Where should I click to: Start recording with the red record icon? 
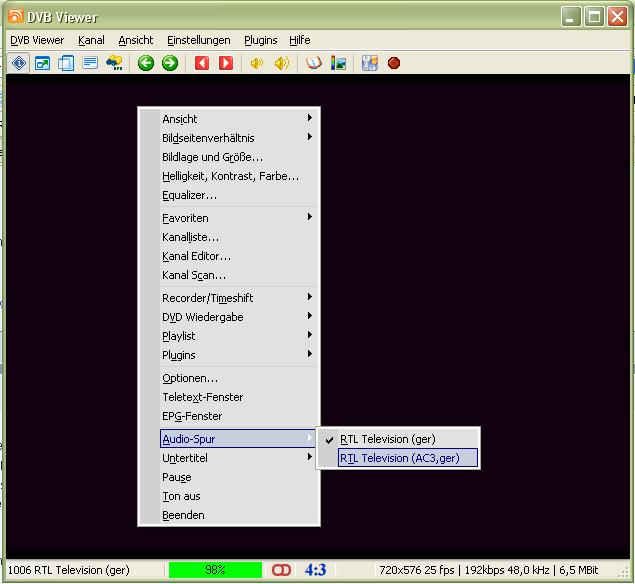pyautogui.click(x=394, y=63)
